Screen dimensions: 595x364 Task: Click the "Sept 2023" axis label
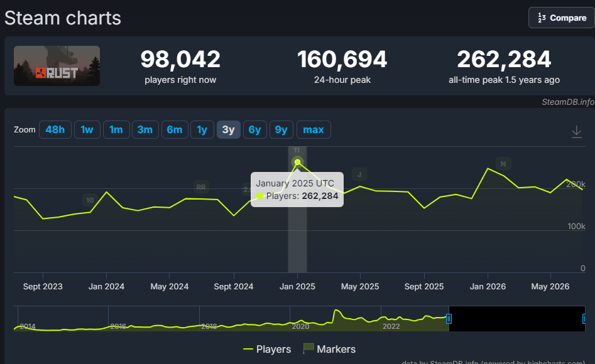click(x=43, y=286)
